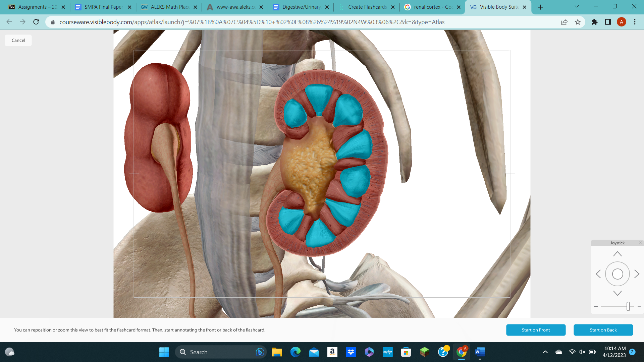This screenshot has height=362, width=644.
Task: Click the zoom in plus icon
Action: point(639,306)
